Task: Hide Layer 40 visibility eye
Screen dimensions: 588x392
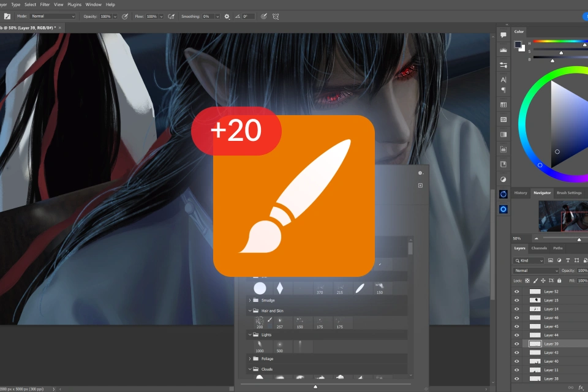Action: pos(517,361)
